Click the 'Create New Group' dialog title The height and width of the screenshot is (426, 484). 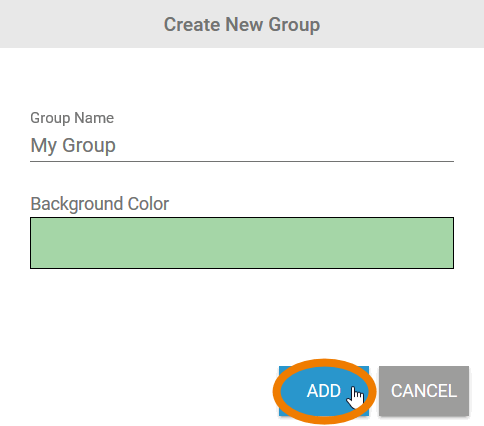tap(242, 25)
